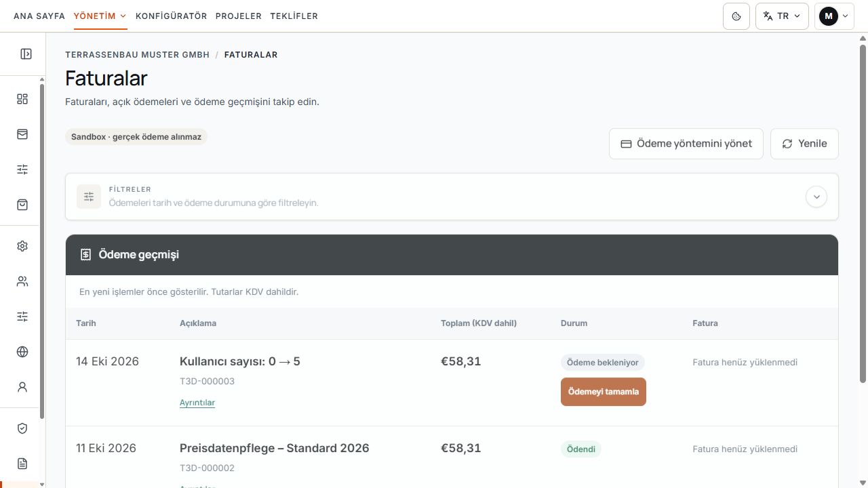Open the settings gear icon in sidebar
The width and height of the screenshot is (868, 488).
(x=22, y=246)
